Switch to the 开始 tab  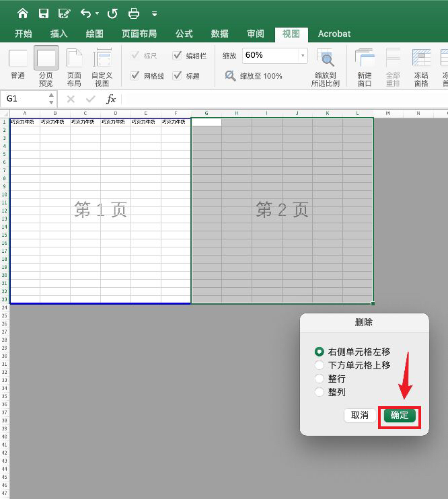24,34
